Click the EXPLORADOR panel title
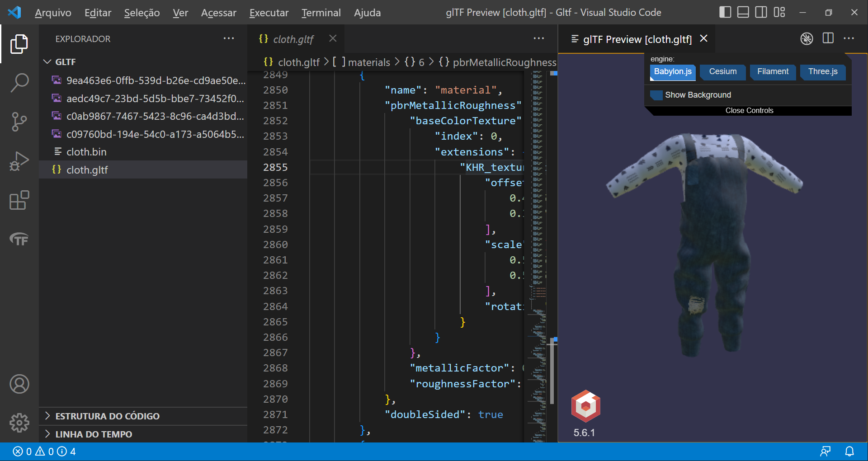This screenshot has height=461, width=868. click(x=83, y=39)
